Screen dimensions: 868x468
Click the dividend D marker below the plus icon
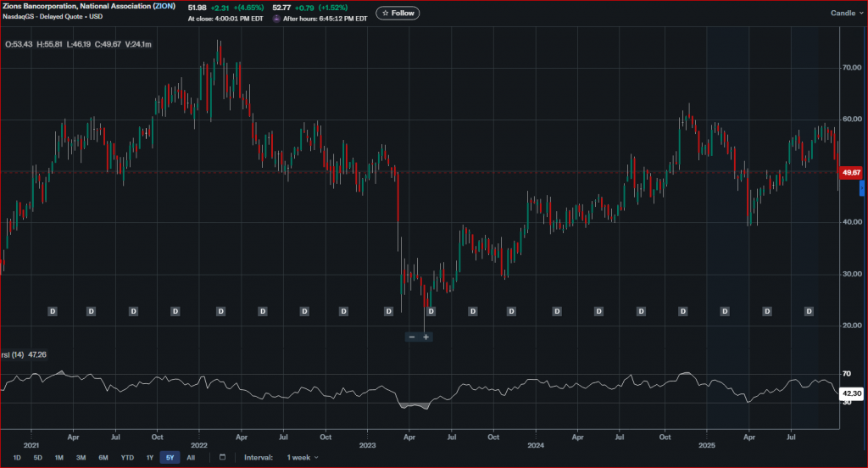click(x=431, y=312)
